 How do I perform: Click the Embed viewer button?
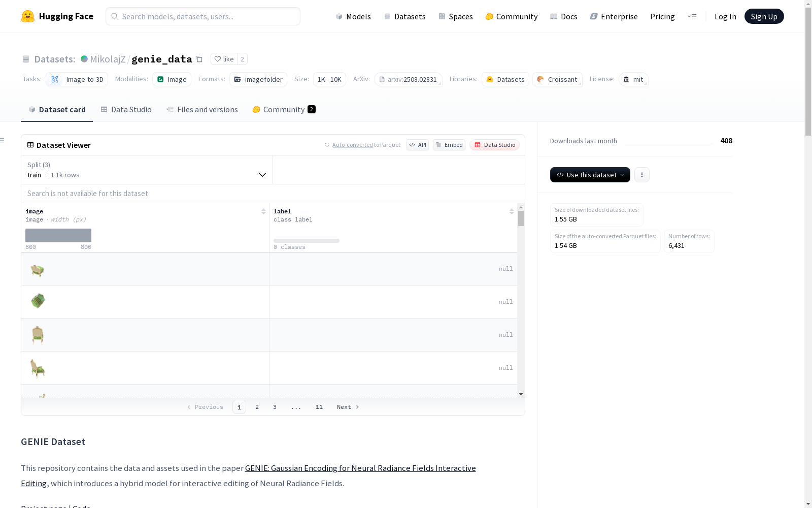pos(449,145)
